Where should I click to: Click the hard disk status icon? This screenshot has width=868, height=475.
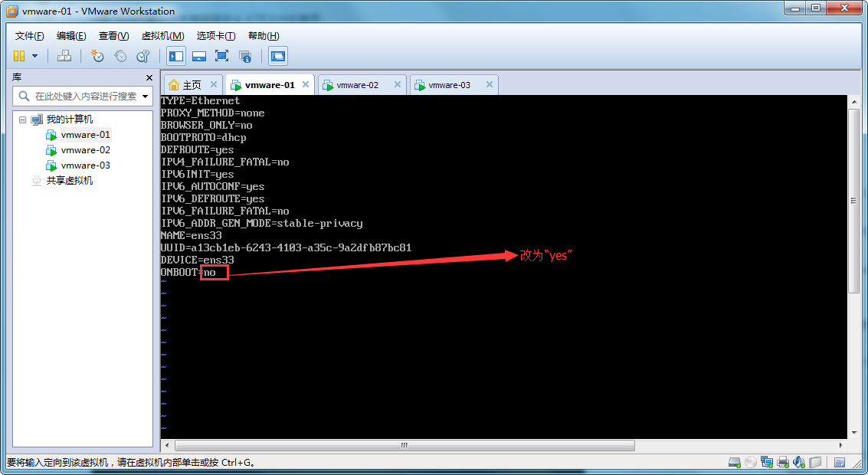click(x=735, y=462)
